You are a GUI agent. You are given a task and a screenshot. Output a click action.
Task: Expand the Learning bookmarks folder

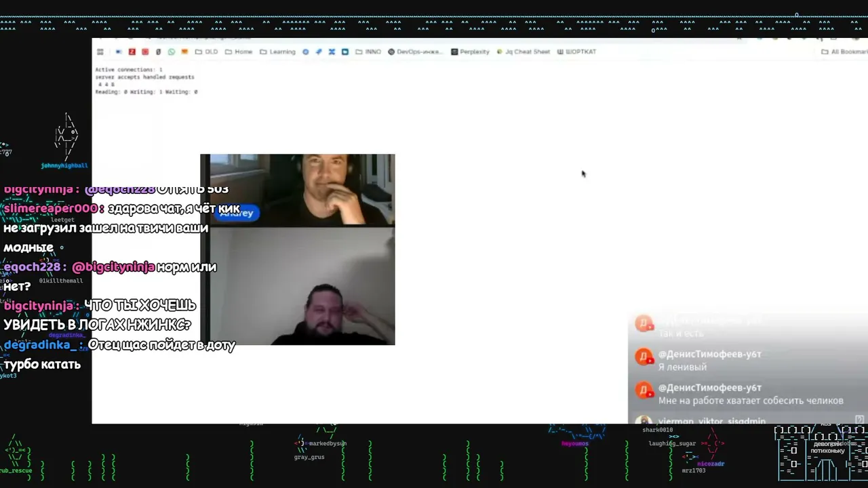click(277, 52)
